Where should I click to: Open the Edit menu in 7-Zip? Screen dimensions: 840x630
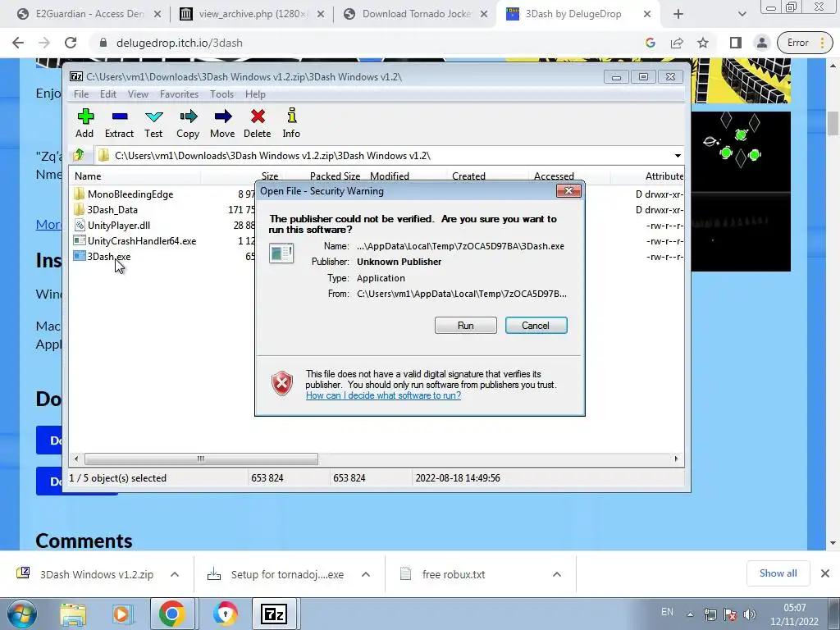pos(107,94)
